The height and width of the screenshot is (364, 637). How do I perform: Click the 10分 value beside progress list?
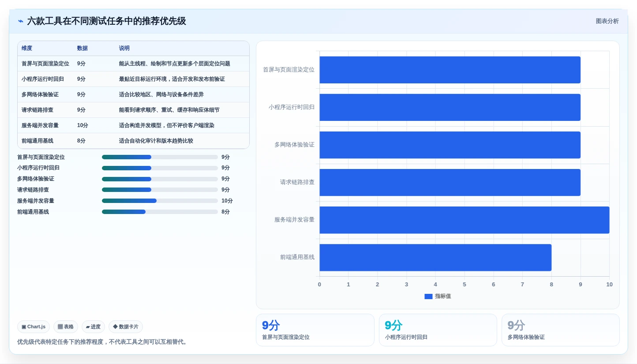(x=227, y=201)
